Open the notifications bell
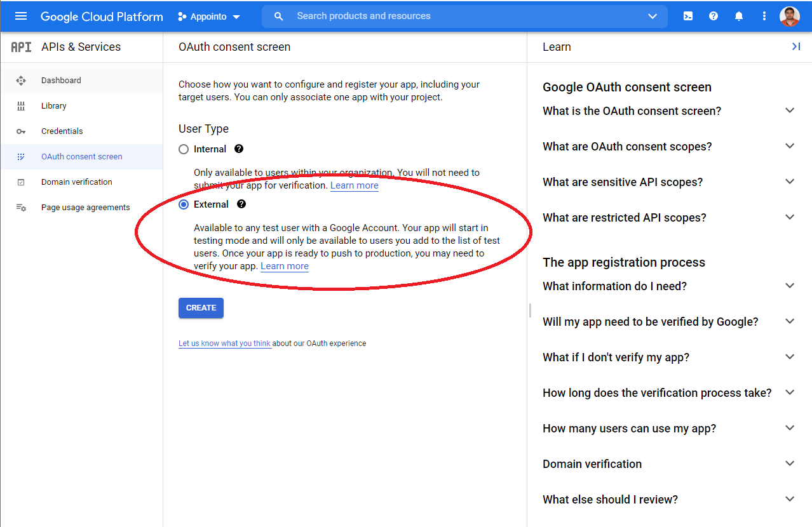Viewport: 812px width, 527px height. tap(739, 17)
